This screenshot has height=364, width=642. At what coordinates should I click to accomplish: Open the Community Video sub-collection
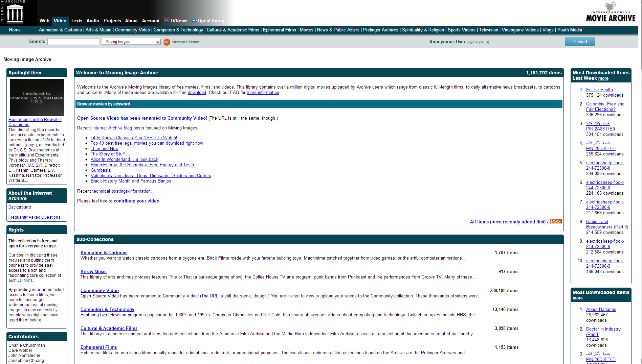[99, 290]
